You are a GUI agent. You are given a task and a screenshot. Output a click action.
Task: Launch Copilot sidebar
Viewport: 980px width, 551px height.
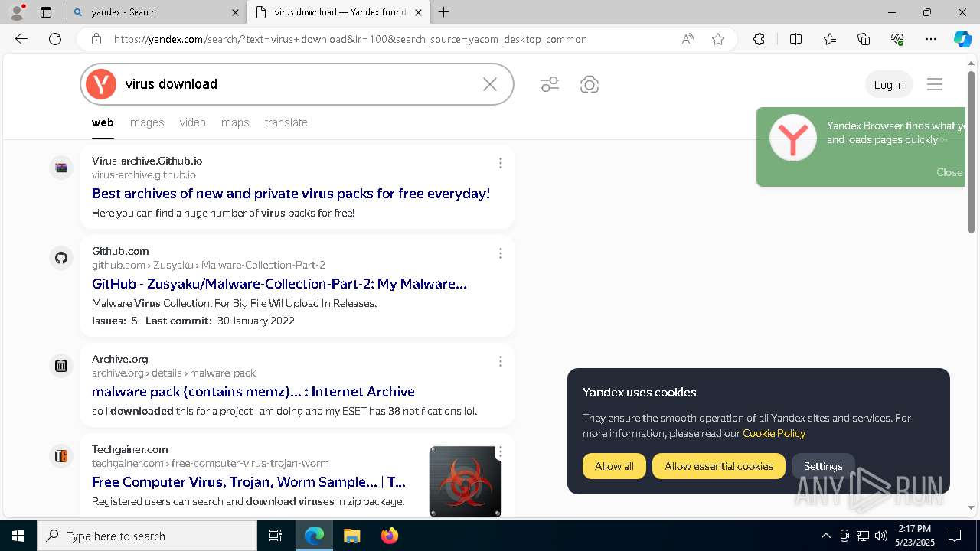point(962,39)
